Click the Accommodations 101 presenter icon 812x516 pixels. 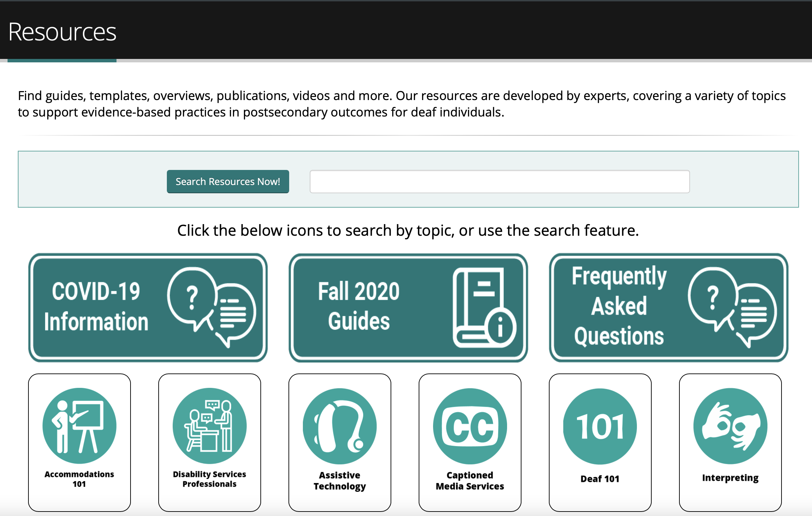pos(79,426)
